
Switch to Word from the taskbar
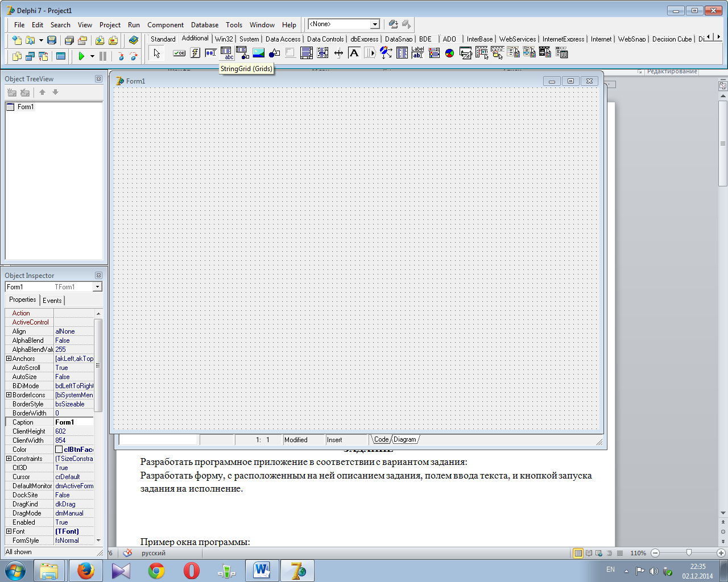point(262,571)
